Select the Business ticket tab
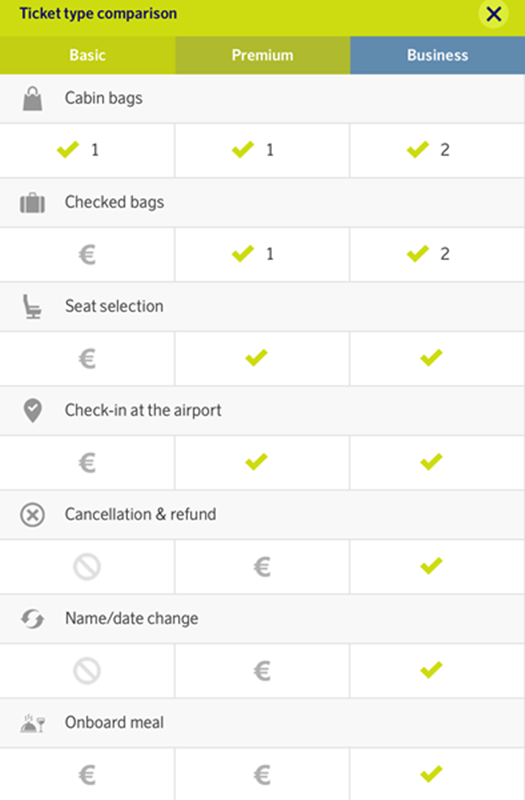Image resolution: width=525 pixels, height=800 pixels. tap(438, 55)
